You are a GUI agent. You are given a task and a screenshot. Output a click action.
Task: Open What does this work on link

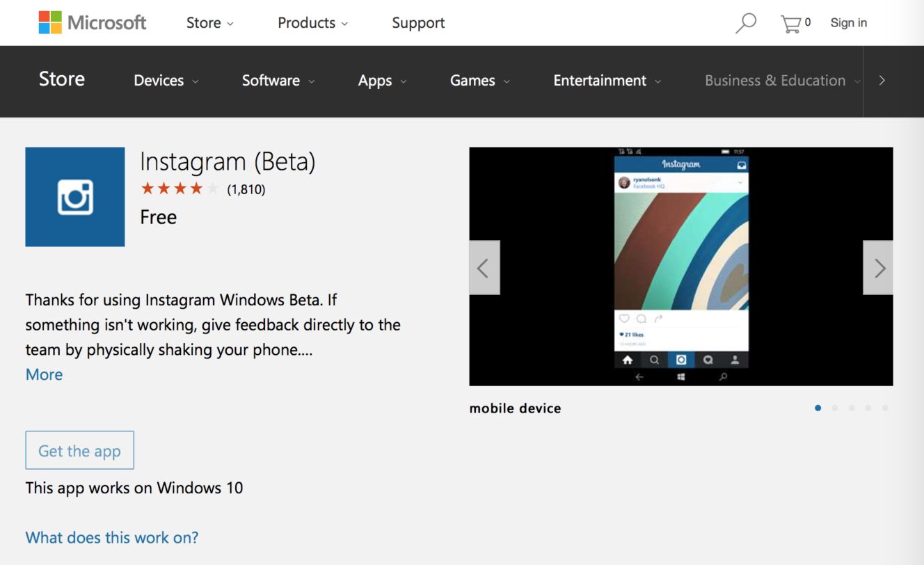[112, 537]
